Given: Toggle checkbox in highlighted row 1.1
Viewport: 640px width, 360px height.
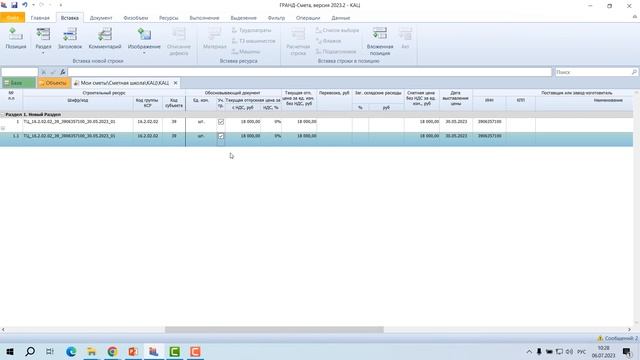Looking at the screenshot, I should (221, 136).
